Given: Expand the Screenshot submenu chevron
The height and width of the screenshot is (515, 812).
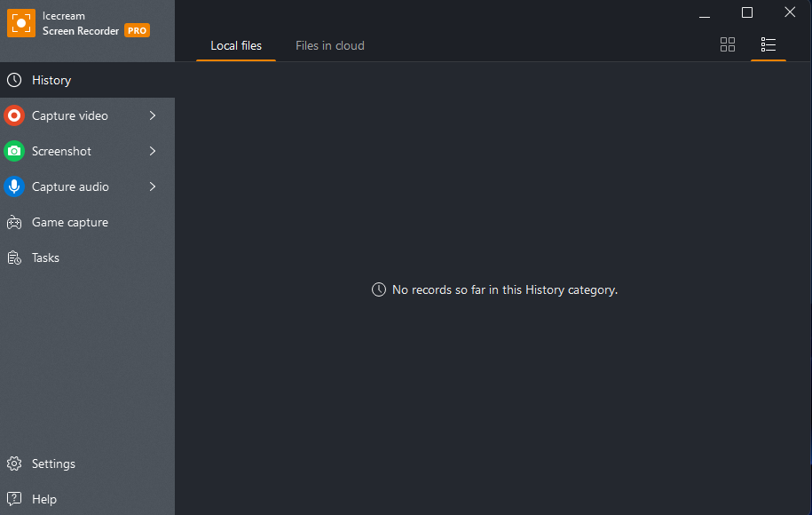Looking at the screenshot, I should pos(153,151).
